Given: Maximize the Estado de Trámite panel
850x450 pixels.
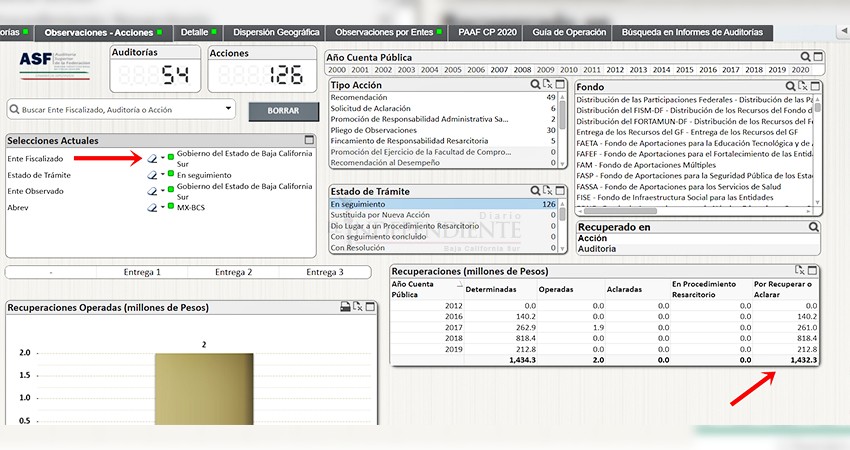Looking at the screenshot, I should (x=561, y=190).
